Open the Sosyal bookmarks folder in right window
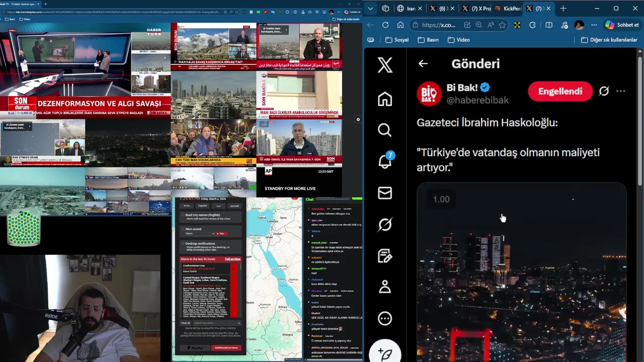Screen dimensions: 644x362 point(397,40)
